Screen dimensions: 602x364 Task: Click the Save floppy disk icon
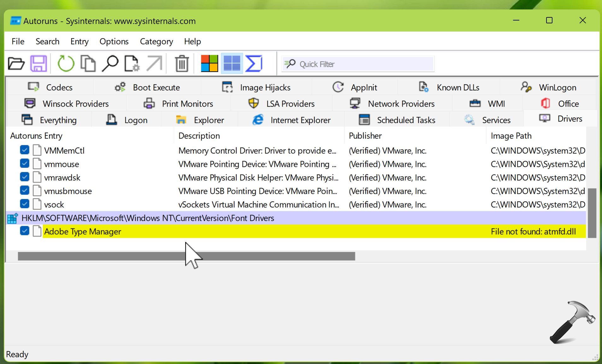point(38,64)
